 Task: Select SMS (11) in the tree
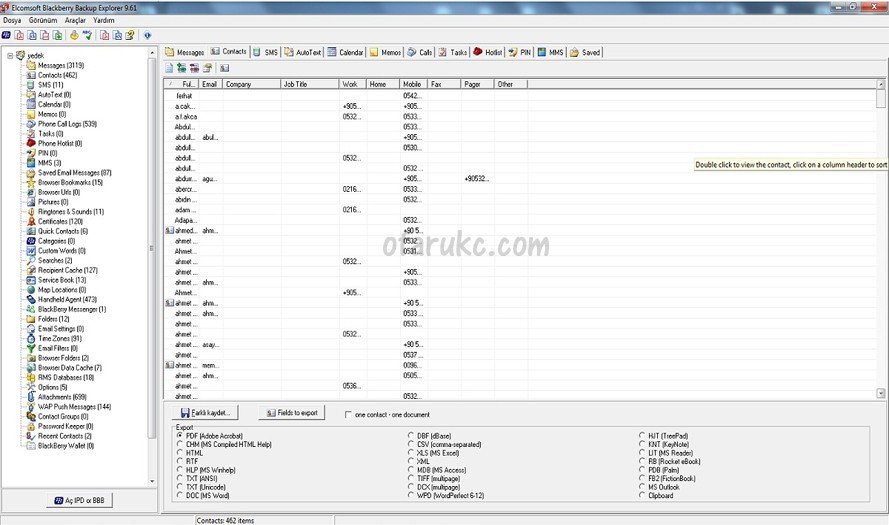[50, 84]
